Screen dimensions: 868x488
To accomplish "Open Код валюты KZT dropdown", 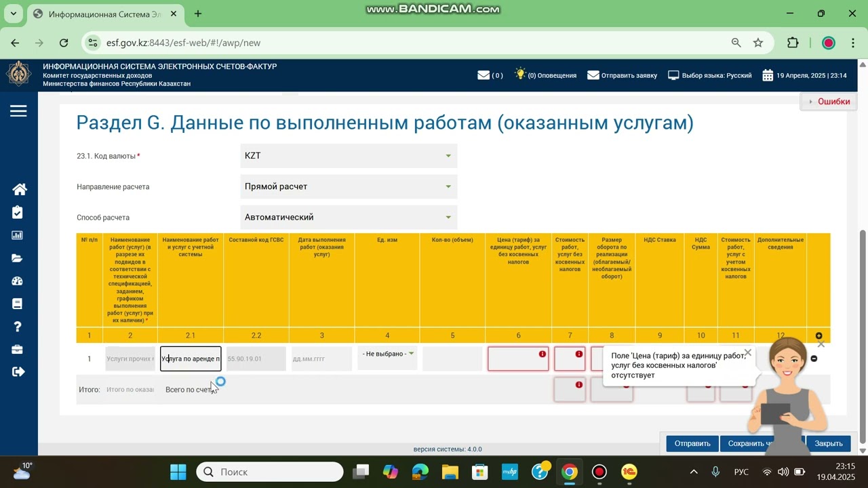I will pos(349,156).
